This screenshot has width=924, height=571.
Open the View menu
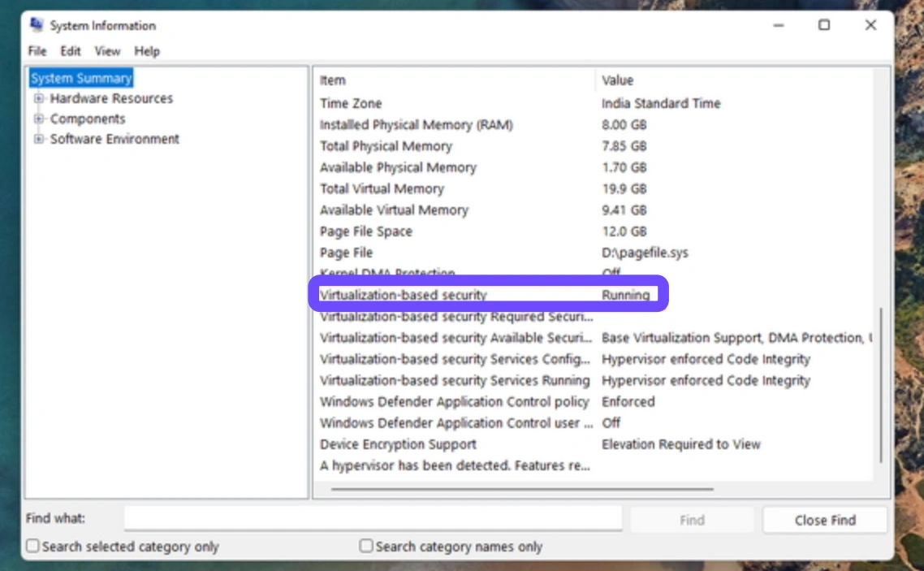point(107,51)
